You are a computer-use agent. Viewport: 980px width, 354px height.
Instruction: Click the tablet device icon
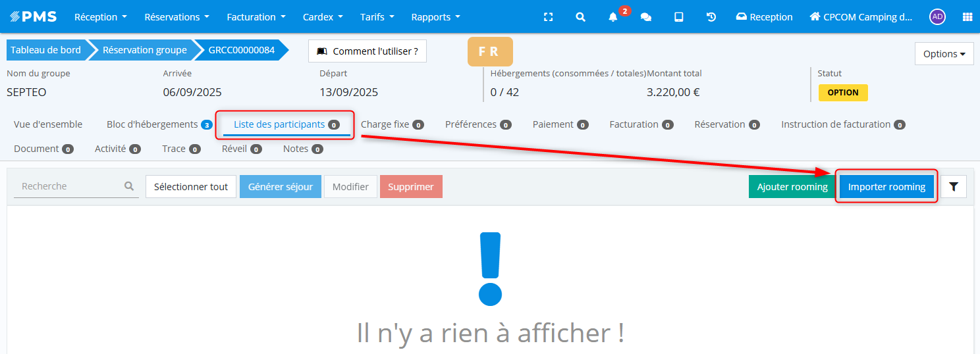[x=678, y=17]
